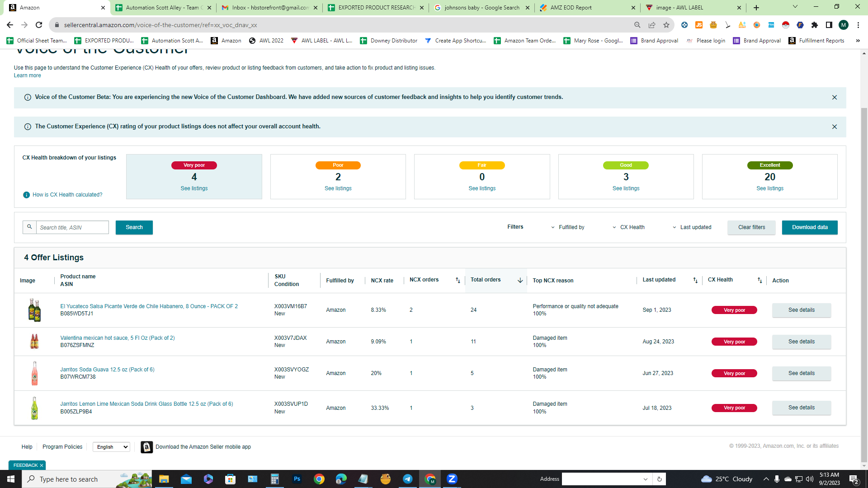Switch to the Automation Scott Alley tab

pos(163,8)
